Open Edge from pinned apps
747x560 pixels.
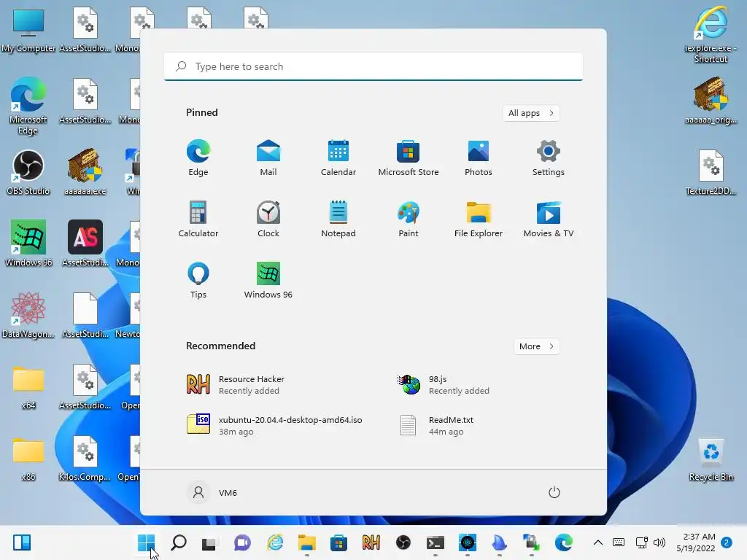pyautogui.click(x=198, y=157)
